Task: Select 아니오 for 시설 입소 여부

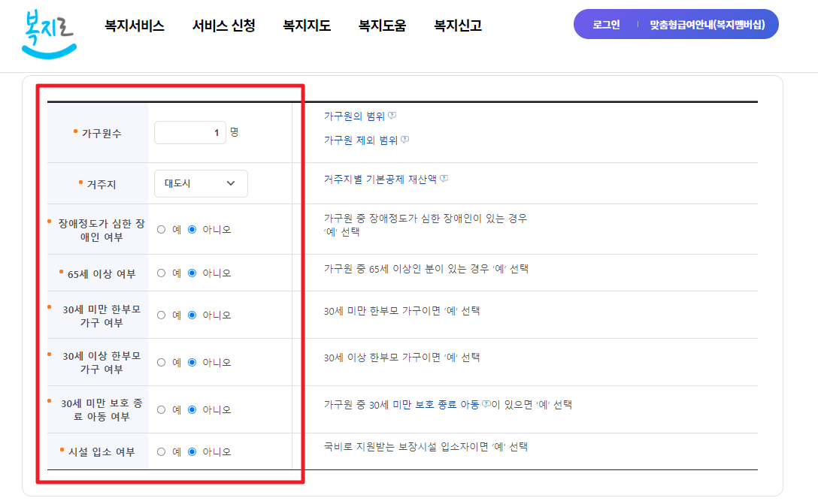Action: click(x=192, y=452)
